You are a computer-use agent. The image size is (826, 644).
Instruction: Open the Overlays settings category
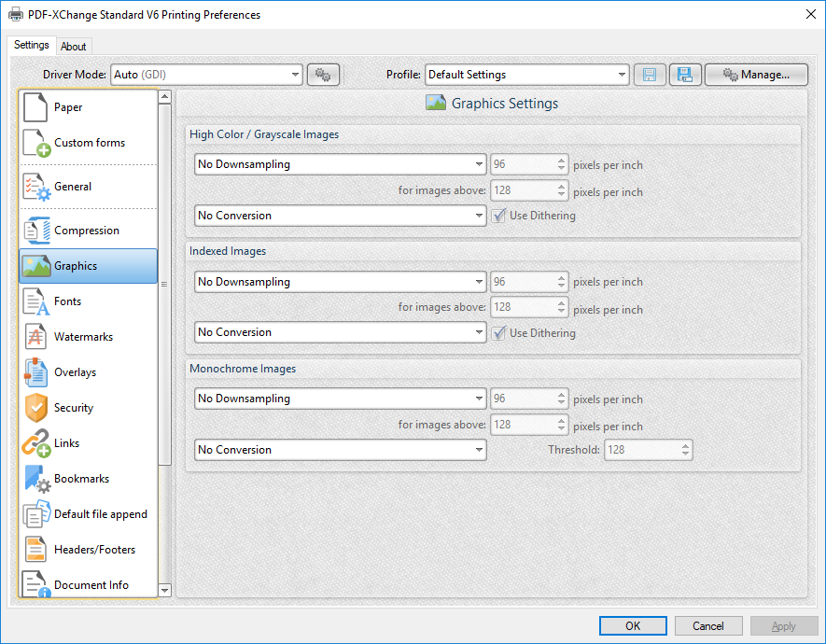(x=89, y=372)
